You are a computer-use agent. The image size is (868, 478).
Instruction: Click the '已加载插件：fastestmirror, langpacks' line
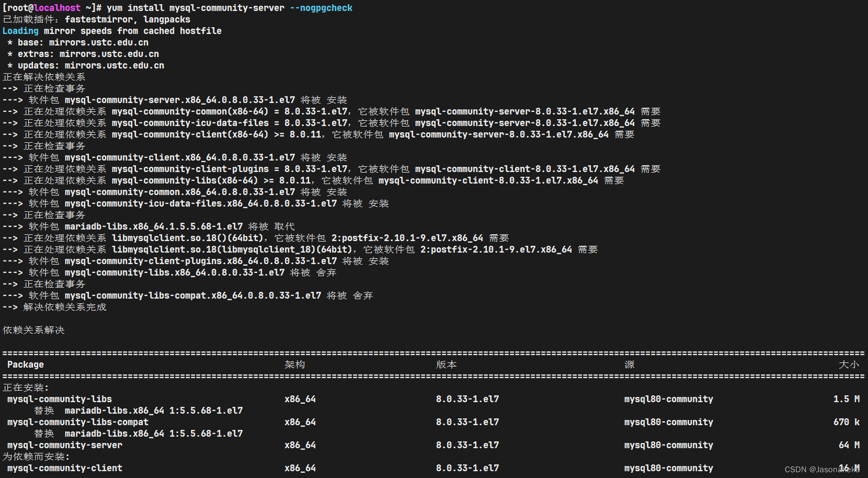[x=97, y=19]
